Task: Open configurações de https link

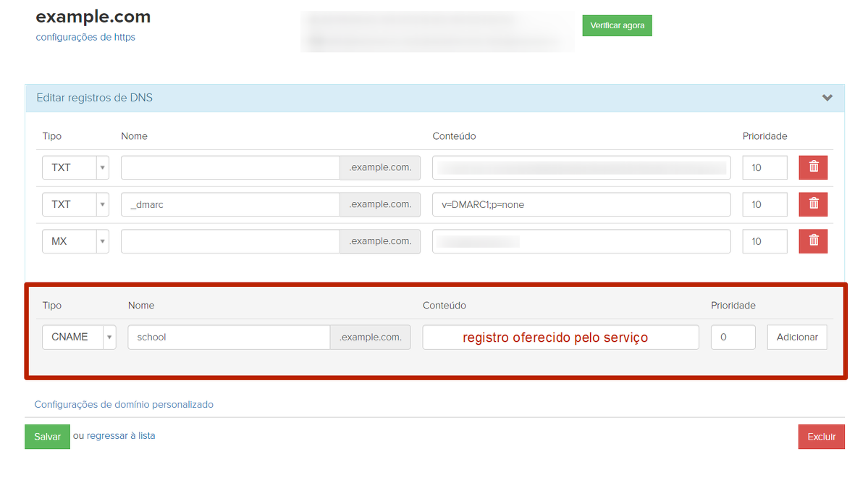Action: (x=85, y=37)
